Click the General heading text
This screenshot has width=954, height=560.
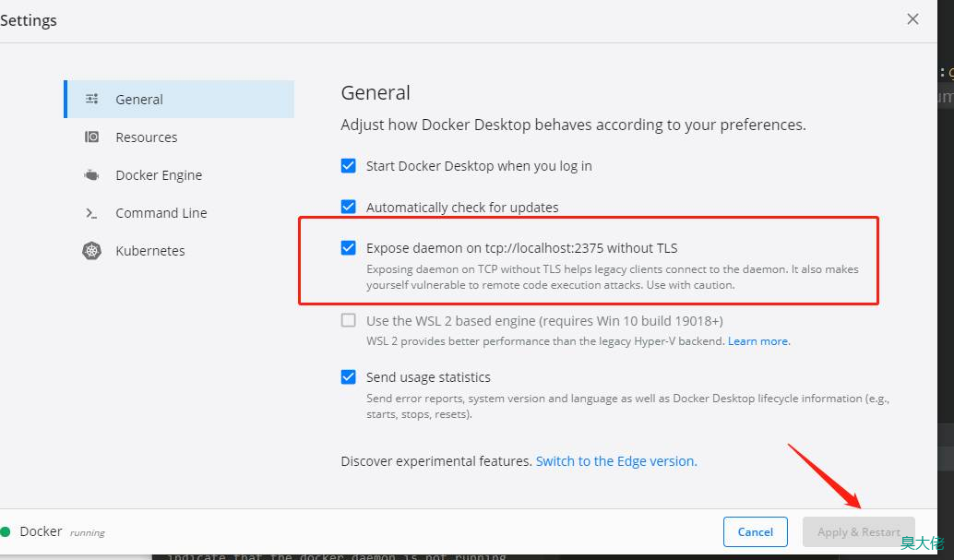tap(376, 92)
